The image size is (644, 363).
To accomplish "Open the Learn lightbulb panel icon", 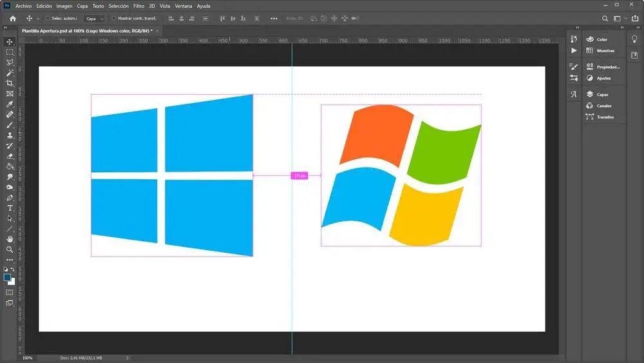I will pyautogui.click(x=634, y=39).
